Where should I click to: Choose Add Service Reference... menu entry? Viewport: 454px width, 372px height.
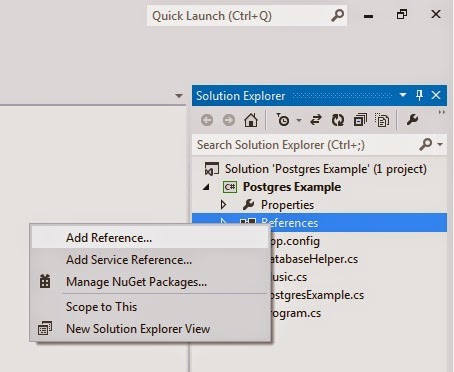coord(150,260)
